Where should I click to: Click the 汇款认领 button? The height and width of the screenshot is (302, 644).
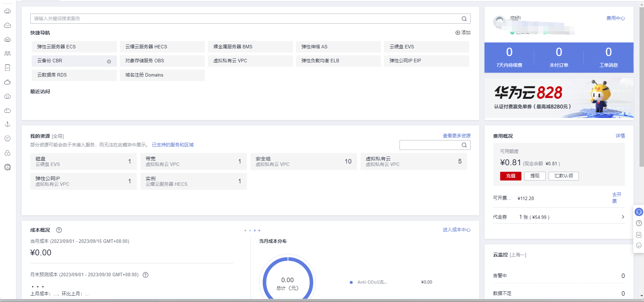point(564,176)
